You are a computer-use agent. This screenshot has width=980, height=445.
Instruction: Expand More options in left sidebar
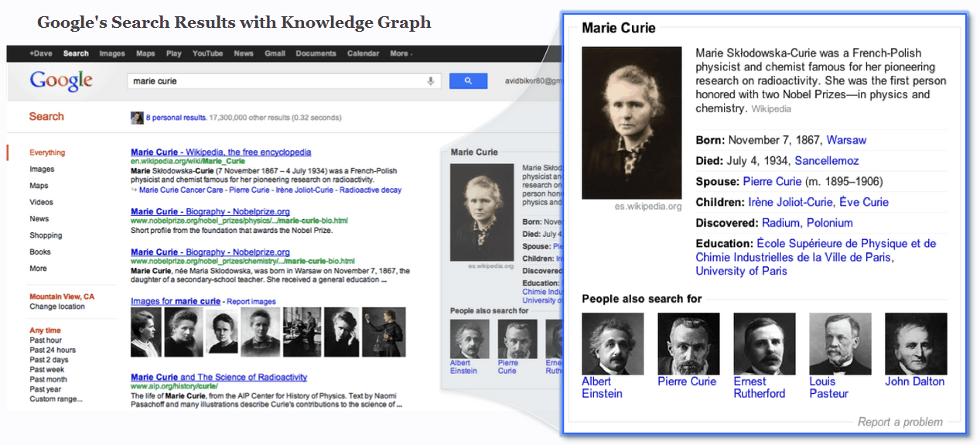(x=38, y=269)
